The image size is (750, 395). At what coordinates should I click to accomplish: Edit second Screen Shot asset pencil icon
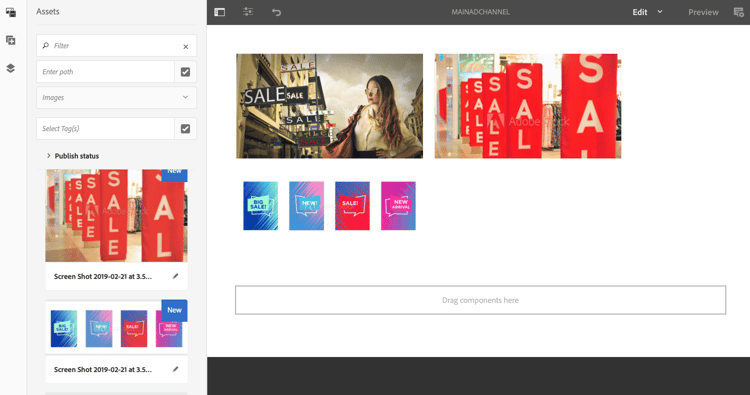click(176, 369)
